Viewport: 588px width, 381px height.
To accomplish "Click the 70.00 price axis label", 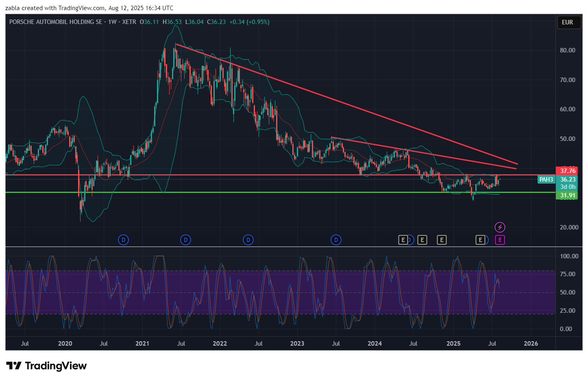I will click(x=567, y=80).
